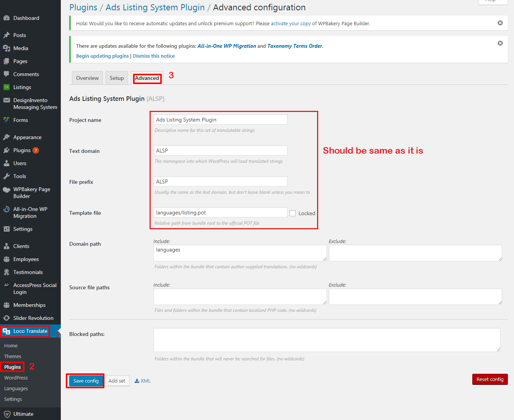Click the Messaging System envelope icon
The height and width of the screenshot is (420, 514).
pos(7,100)
